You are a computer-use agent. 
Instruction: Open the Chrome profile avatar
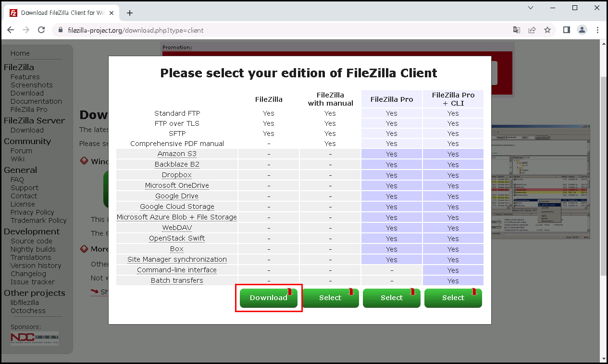coord(582,30)
